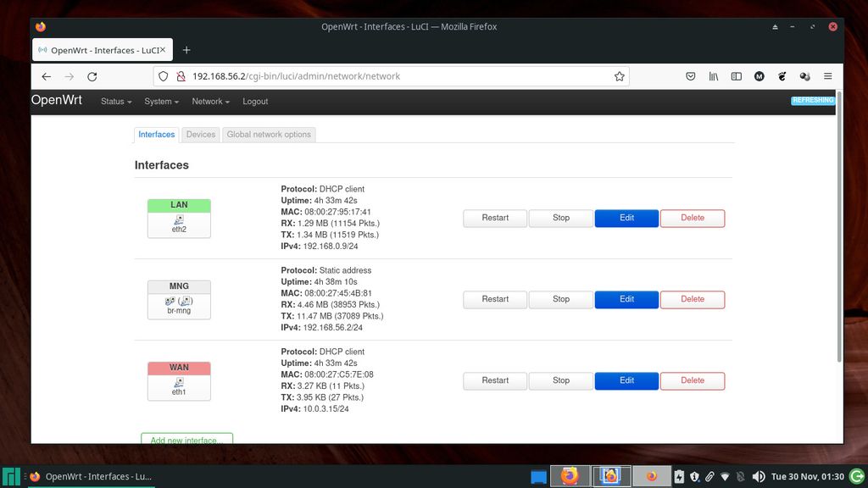This screenshot has width=868, height=488.
Task: Open the volume control in system tray
Action: (759, 475)
